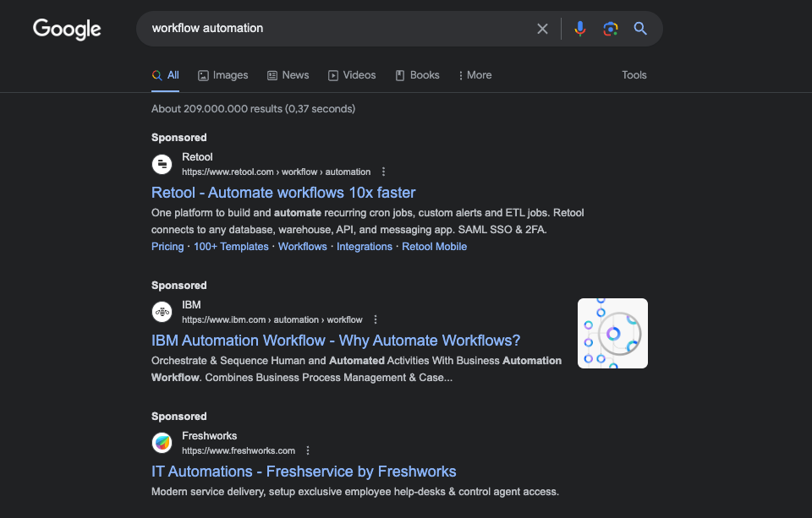Submit search with the magnifying glass icon
The width and height of the screenshot is (812, 518).
pos(640,29)
